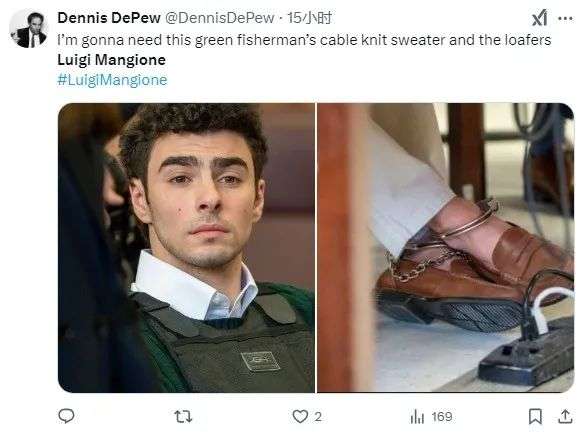View post analytics bar chart icon
Viewport: 586px width, 433px height.
point(417,416)
